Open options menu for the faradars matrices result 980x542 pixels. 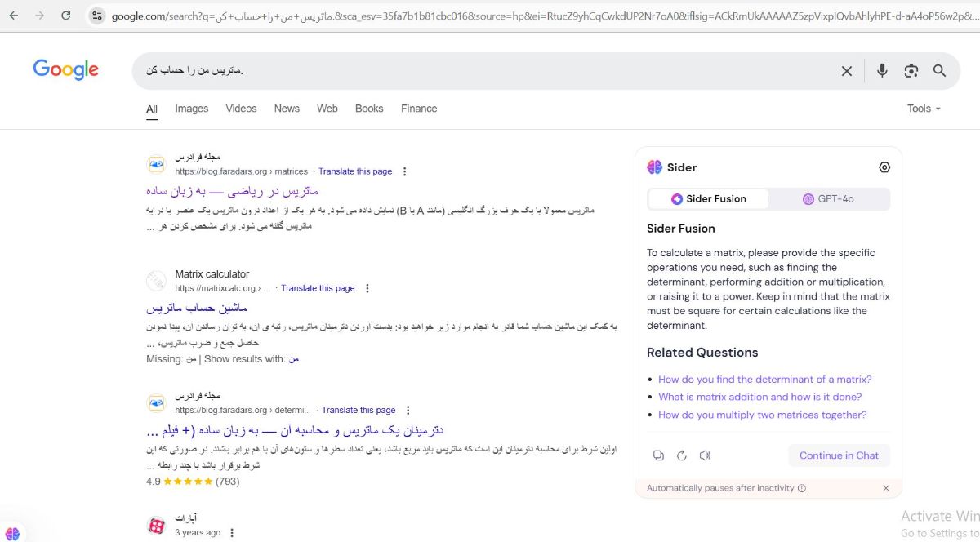click(x=404, y=171)
